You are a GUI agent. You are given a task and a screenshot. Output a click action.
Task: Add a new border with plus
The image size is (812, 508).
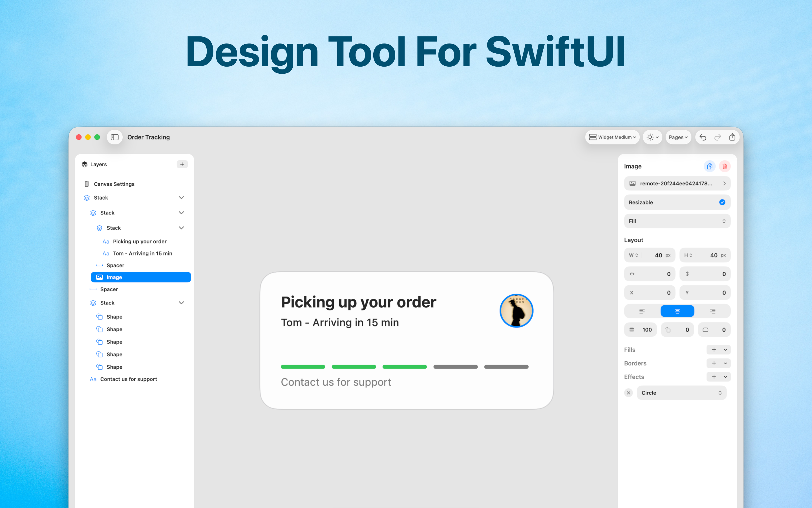[x=714, y=363]
